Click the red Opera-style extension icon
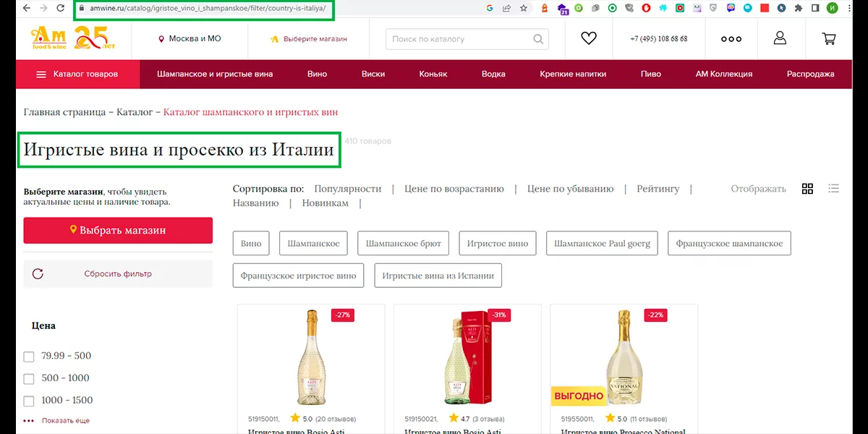The height and width of the screenshot is (434, 868). coord(646,8)
